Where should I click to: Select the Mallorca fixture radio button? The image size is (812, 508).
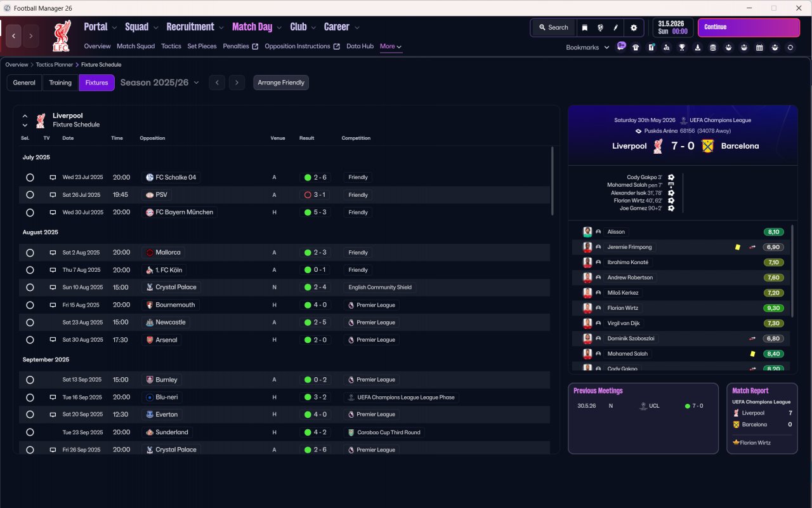(x=30, y=253)
